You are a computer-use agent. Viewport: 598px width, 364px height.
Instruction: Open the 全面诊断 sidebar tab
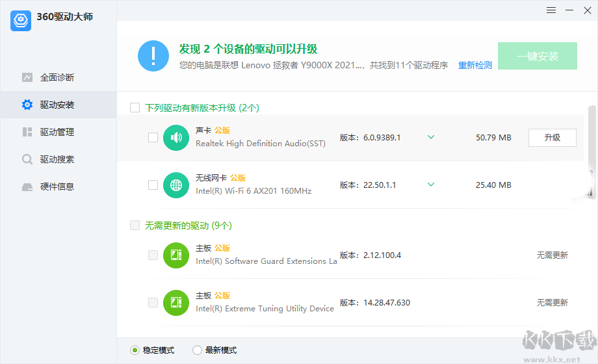[x=57, y=77]
